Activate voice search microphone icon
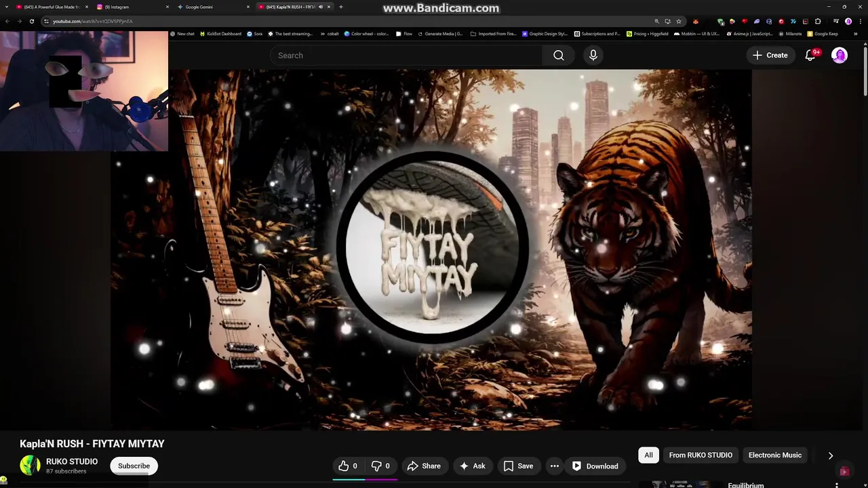Image resolution: width=868 pixels, height=488 pixels. click(593, 56)
